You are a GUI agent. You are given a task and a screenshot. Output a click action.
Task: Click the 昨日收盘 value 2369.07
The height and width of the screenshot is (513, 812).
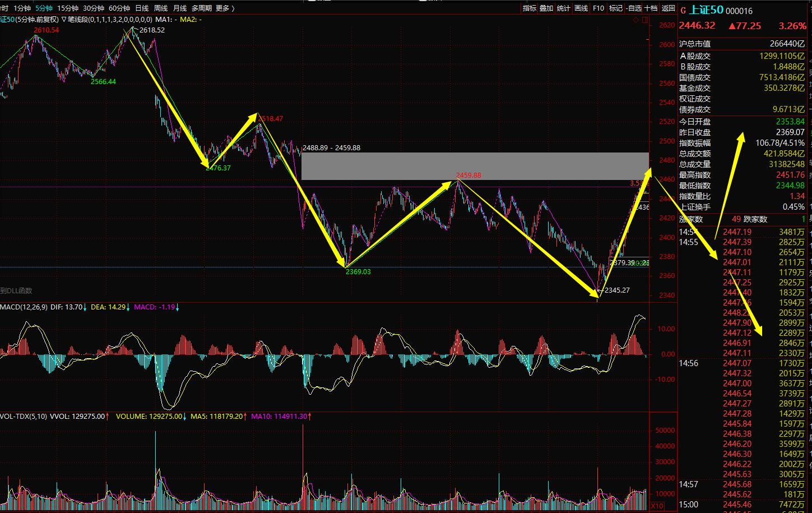(x=790, y=132)
